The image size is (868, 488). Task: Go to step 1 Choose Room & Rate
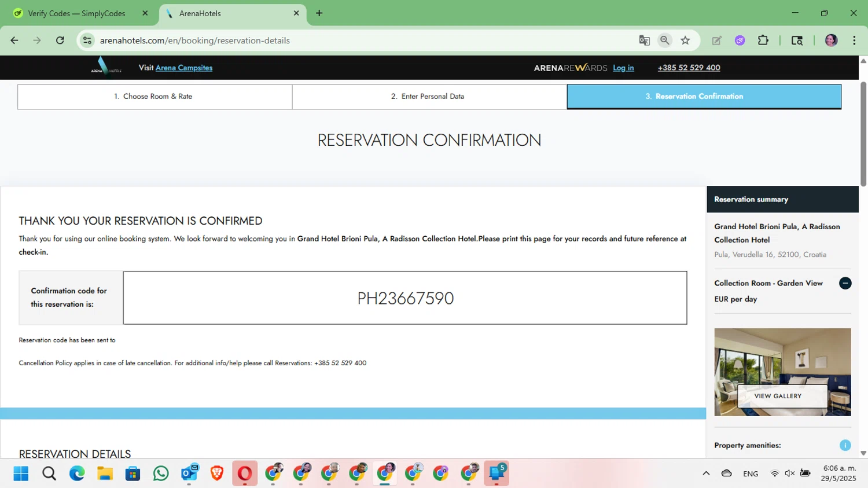pyautogui.click(x=155, y=97)
